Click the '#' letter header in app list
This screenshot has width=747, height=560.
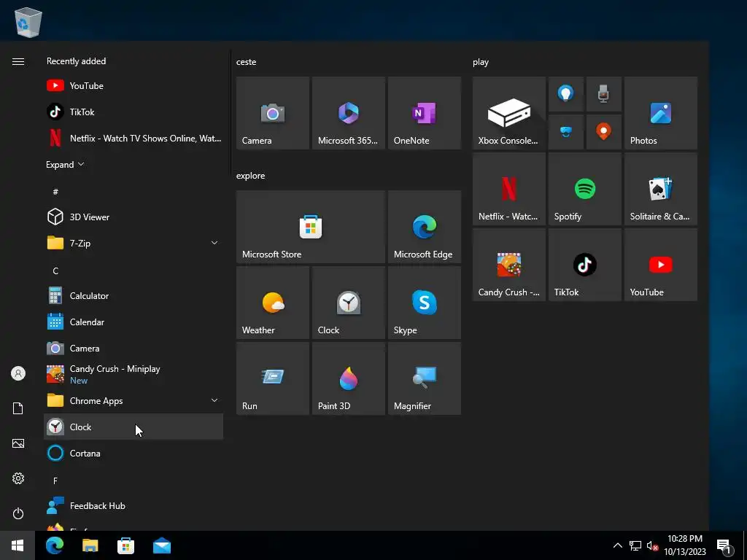click(x=55, y=192)
